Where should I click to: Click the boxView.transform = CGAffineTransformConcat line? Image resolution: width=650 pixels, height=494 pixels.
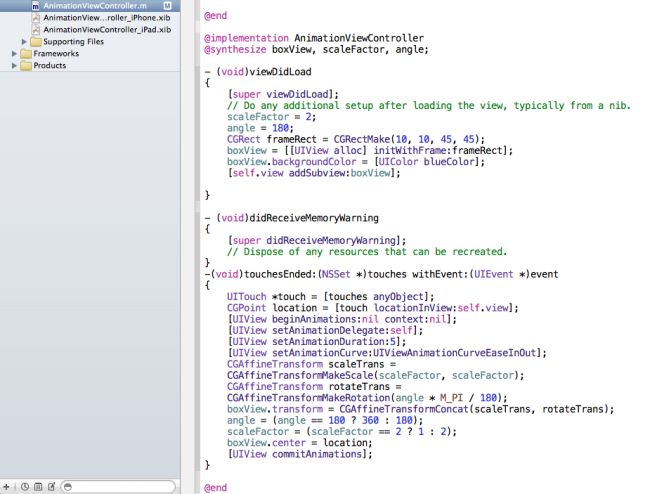[421, 409]
